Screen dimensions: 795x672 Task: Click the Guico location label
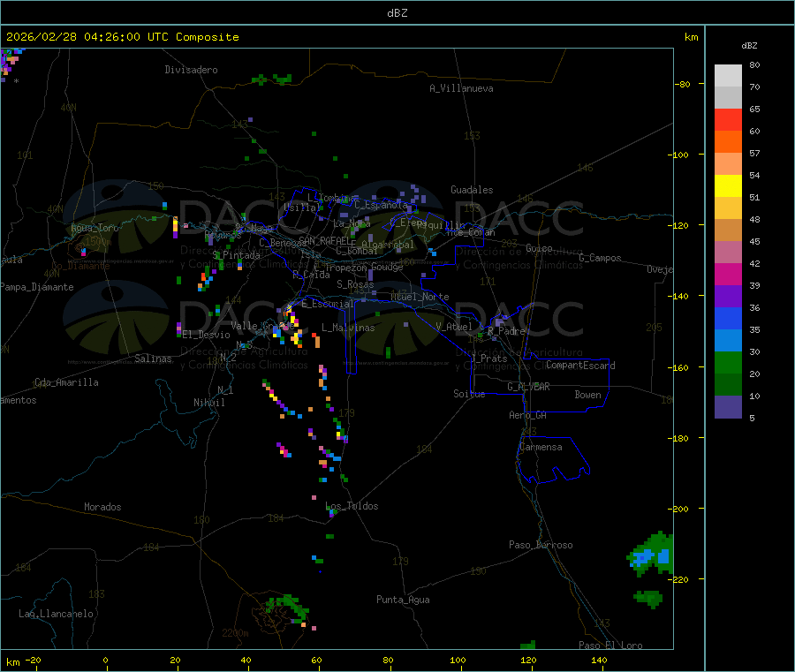click(x=539, y=248)
